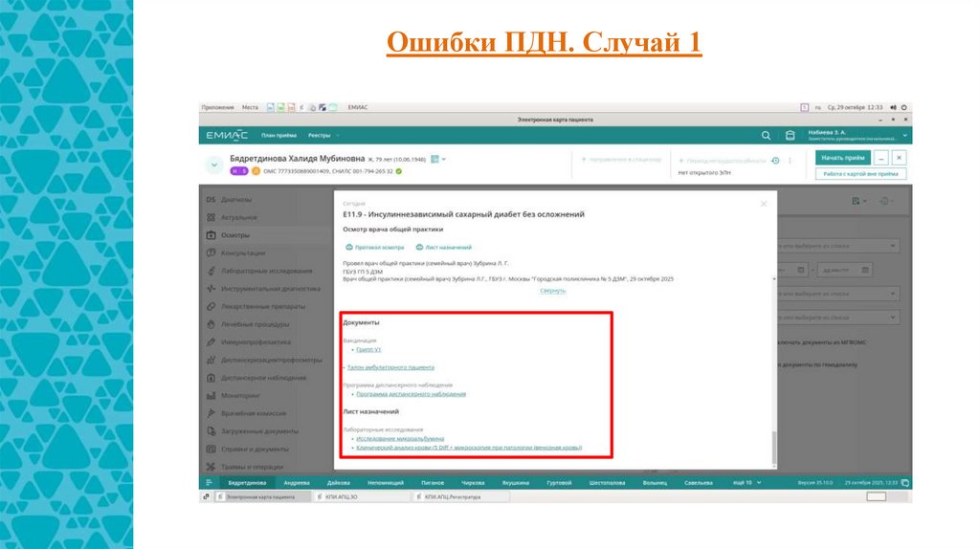
Task: Open Лабораторные исследования in the sidebar
Action: (266, 271)
